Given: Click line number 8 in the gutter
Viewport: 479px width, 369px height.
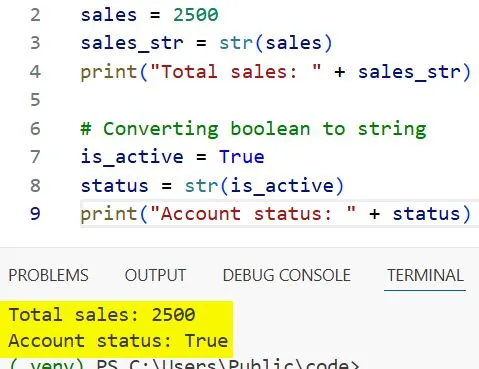Looking at the screenshot, I should point(35,186).
